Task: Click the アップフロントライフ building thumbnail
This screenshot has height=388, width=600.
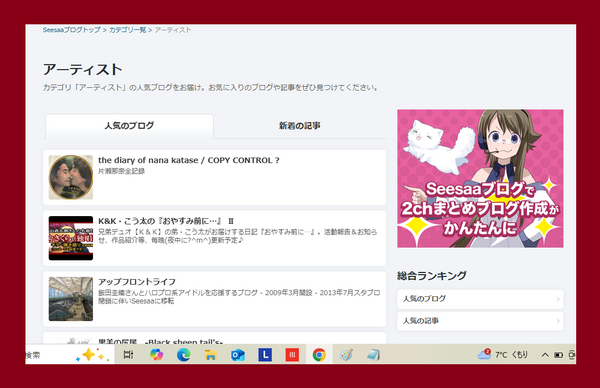Action: pos(71,299)
